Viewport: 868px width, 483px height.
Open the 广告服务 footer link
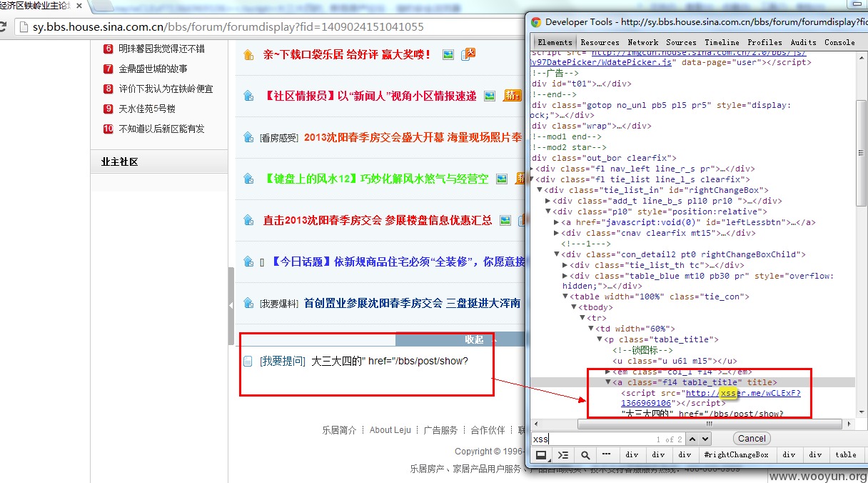tap(440, 430)
